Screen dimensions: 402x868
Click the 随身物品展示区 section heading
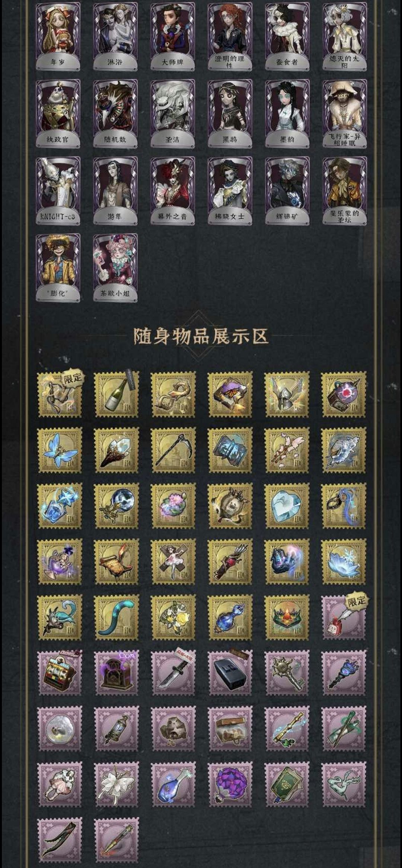tap(201, 336)
